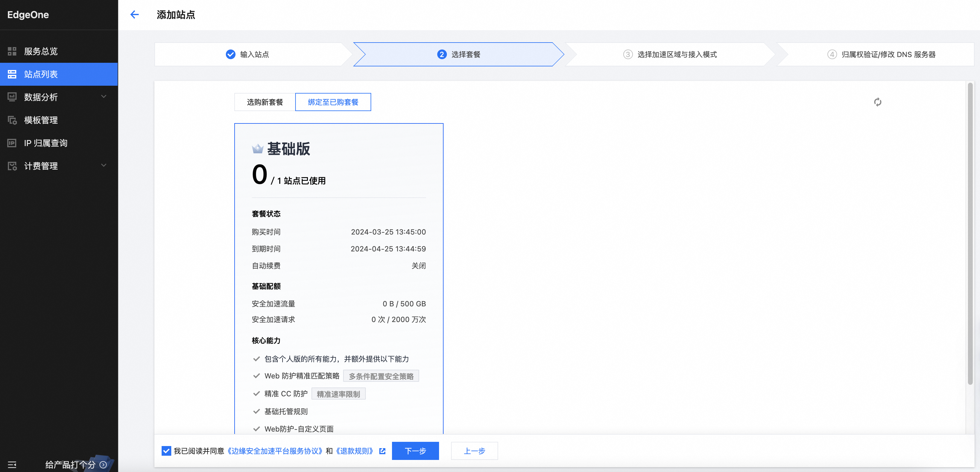Open the 边缘安全加速平台服务协议 link
980x472 pixels.
point(275,451)
